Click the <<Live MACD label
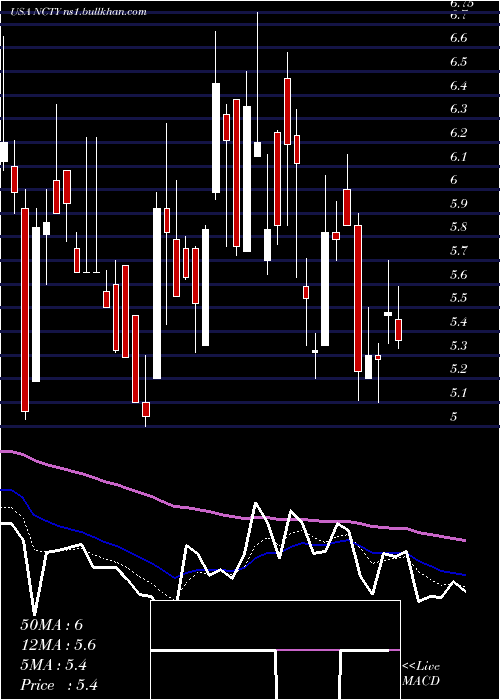 (421, 674)
